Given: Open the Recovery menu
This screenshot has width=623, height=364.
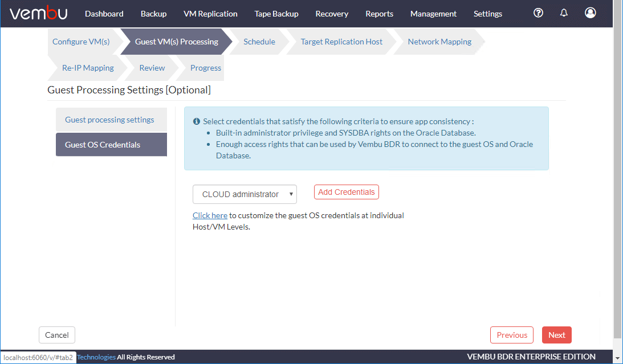Looking at the screenshot, I should point(332,14).
